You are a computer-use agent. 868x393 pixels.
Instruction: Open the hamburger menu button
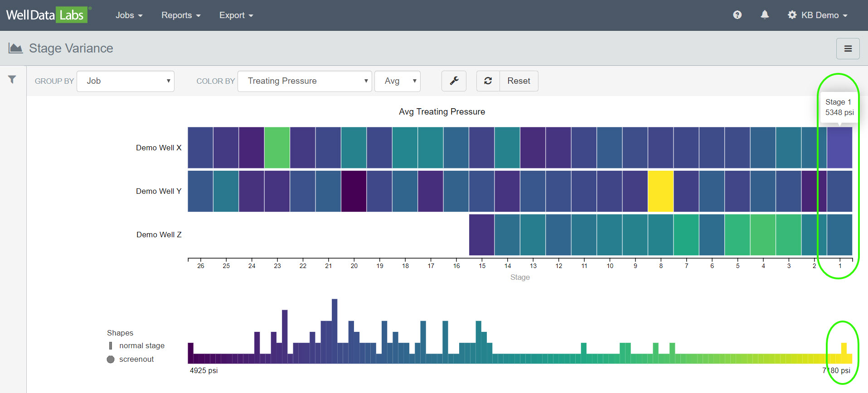pyautogui.click(x=848, y=49)
